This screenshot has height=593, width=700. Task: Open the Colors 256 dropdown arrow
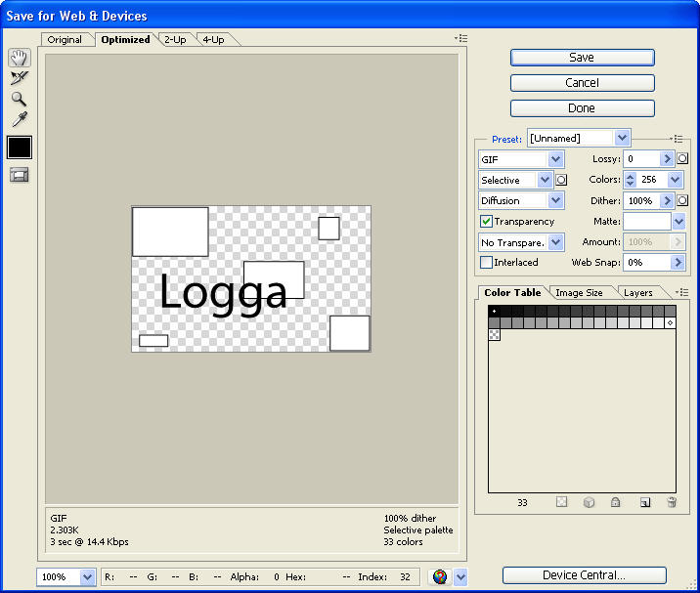pyautogui.click(x=675, y=180)
